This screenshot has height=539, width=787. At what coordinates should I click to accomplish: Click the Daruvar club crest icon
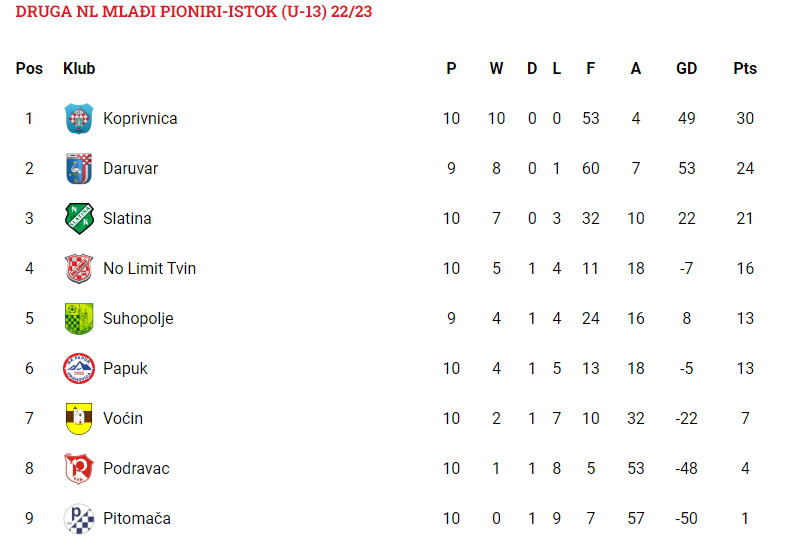(79, 169)
